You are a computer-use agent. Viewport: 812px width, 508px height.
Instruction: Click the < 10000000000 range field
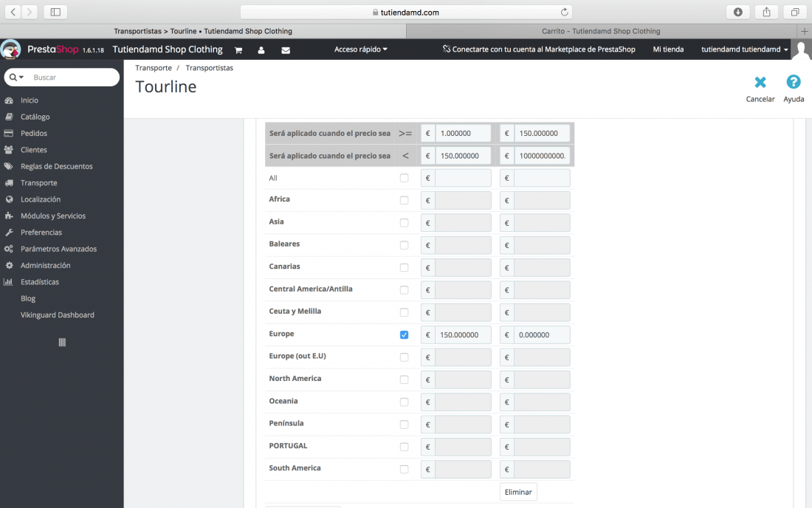[543, 155]
